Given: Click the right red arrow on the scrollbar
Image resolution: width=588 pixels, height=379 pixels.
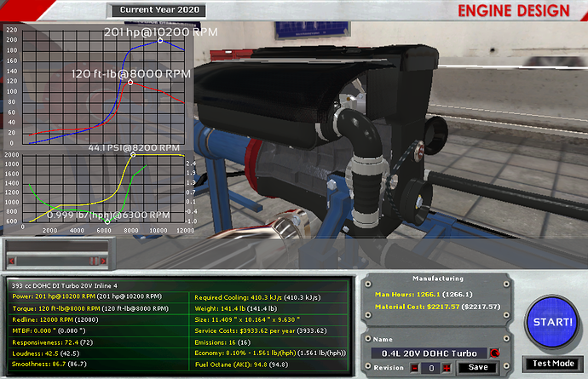Looking at the screenshot, I should [x=103, y=261].
